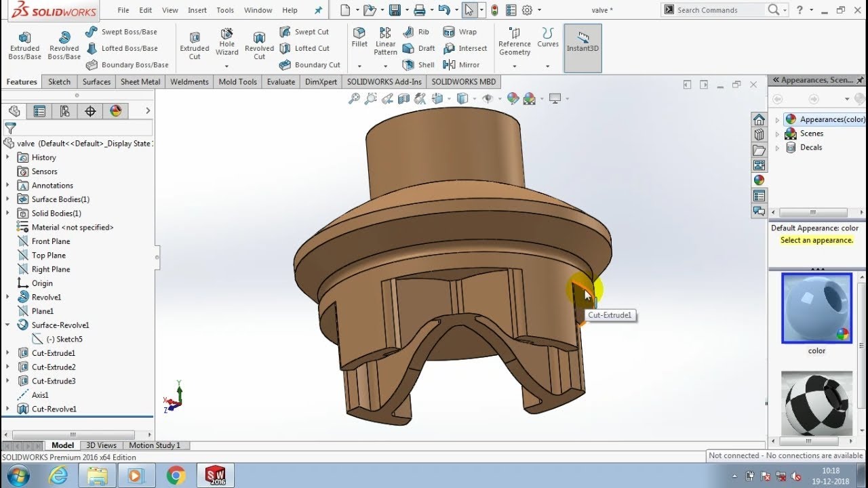868x488 pixels.
Task: Select the Rib tool
Action: pyautogui.click(x=416, y=32)
